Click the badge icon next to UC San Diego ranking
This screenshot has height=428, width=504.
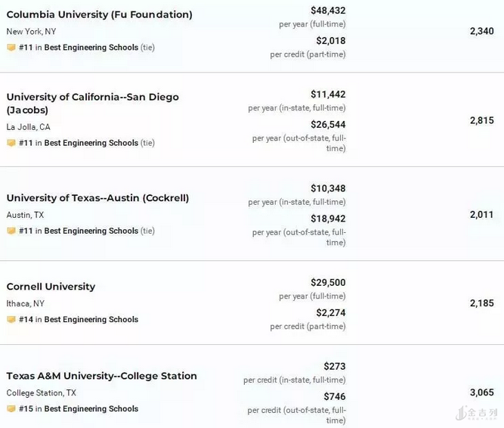coord(11,143)
